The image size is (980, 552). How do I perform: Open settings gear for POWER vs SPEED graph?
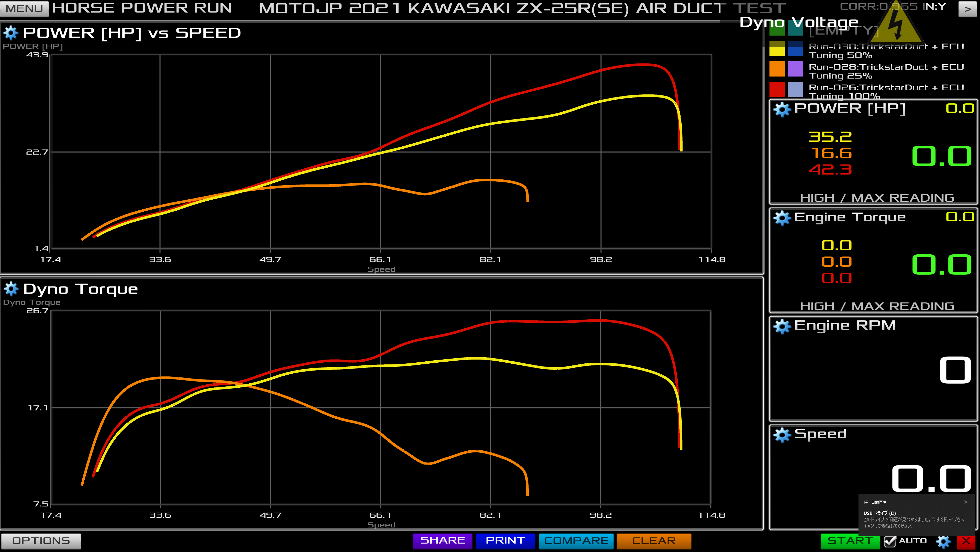point(11,33)
